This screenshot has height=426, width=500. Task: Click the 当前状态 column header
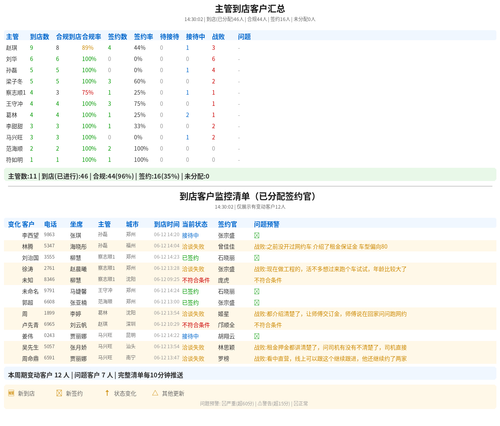click(195, 224)
